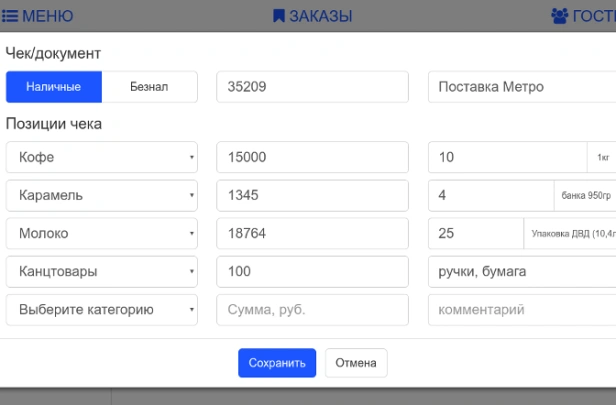Screen dimensions: 616x405
Task: Open the МЕНЮ tab
Action: click(x=38, y=16)
